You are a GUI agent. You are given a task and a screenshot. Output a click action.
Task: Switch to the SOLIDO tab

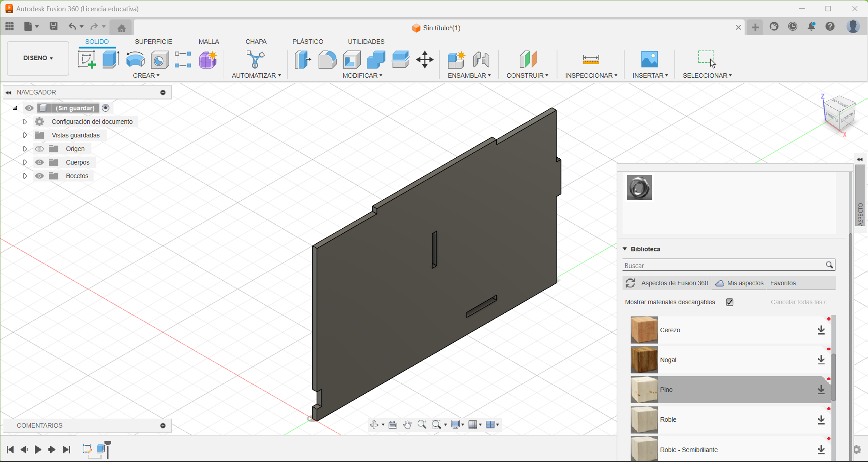tap(97, 42)
